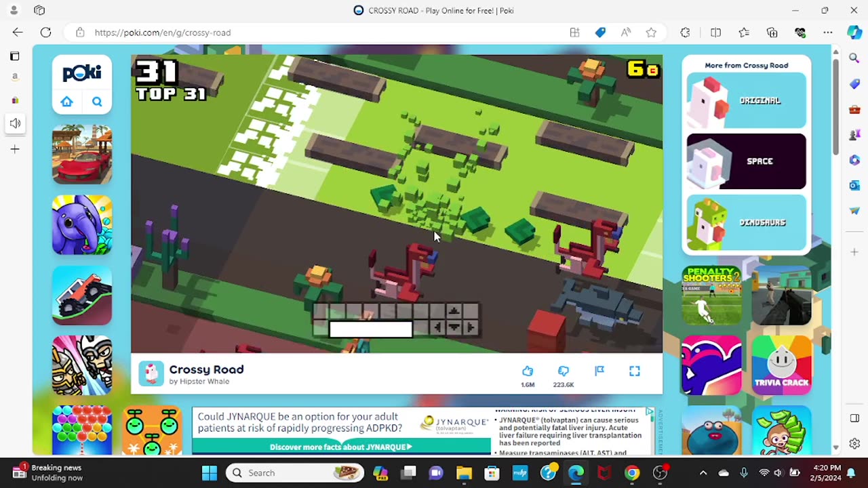This screenshot has height=488, width=868.
Task: Close the JYNARQUE ad
Action: pyautogui.click(x=649, y=411)
